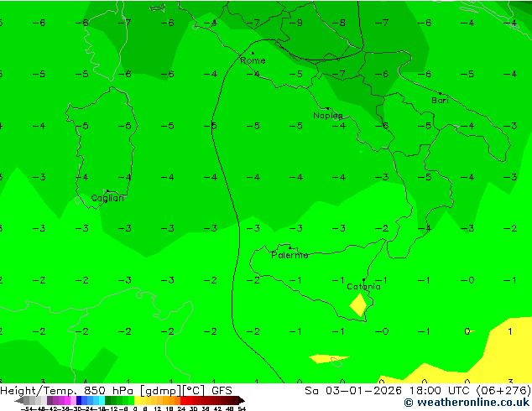532x411 pixels.
Task: Click the Catania city label
Action: coord(363,287)
